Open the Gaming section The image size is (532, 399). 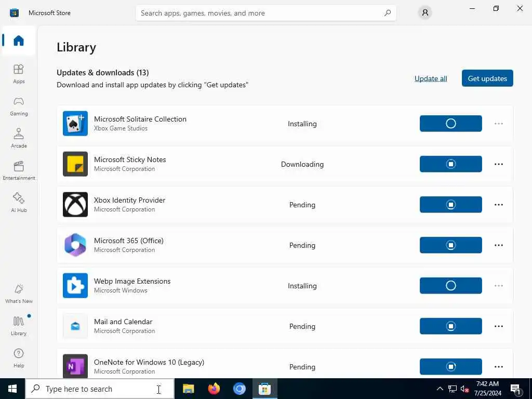tap(19, 106)
